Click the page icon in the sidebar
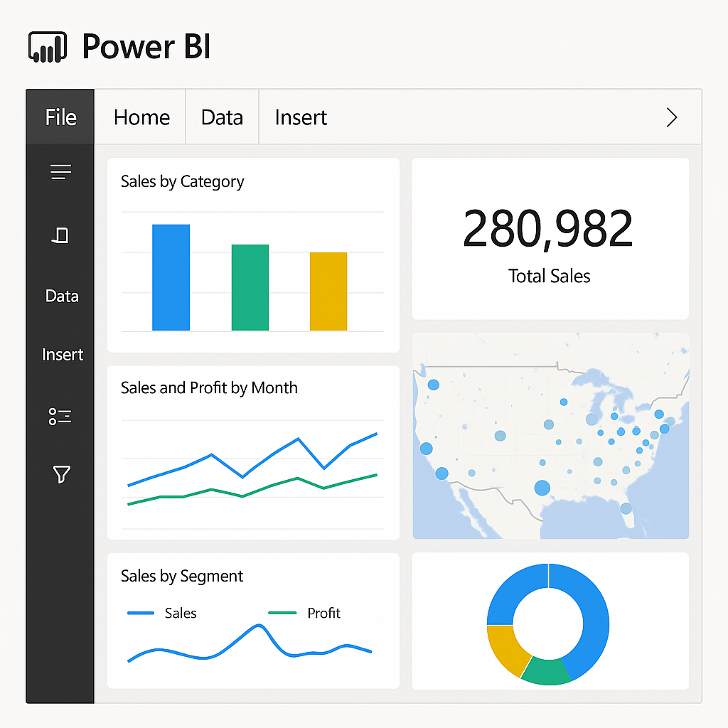 pos(60,235)
